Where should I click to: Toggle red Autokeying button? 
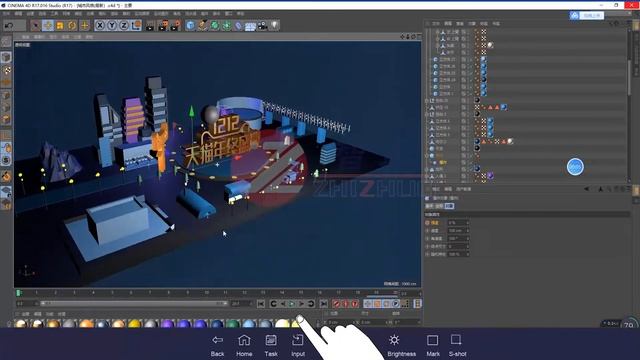click(x=345, y=304)
